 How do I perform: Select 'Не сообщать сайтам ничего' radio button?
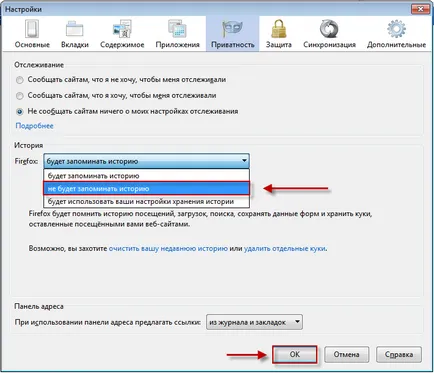20,111
